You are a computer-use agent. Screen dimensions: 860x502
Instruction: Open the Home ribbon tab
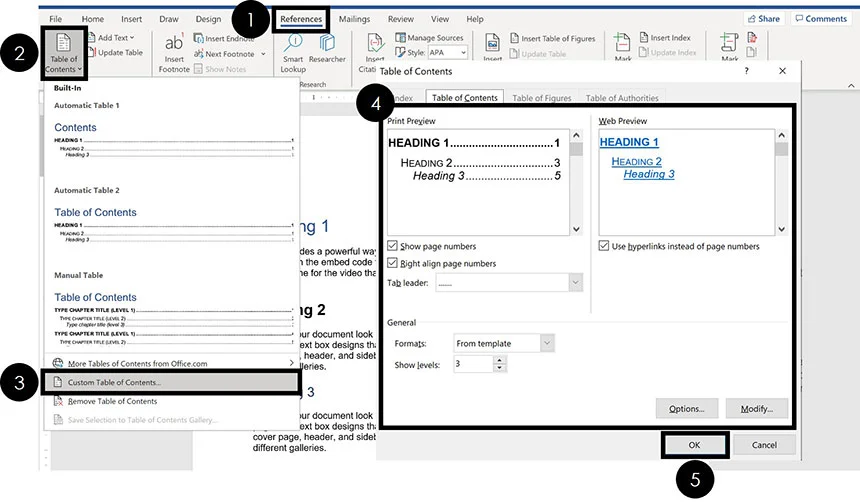tap(93, 19)
